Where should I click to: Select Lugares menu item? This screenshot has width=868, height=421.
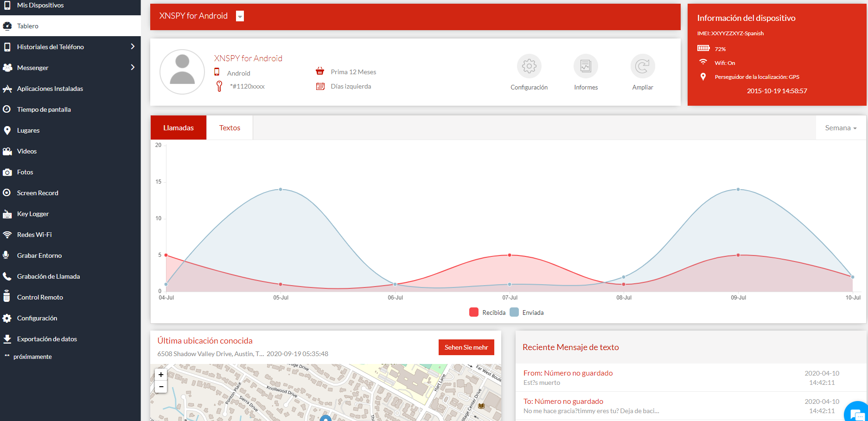click(x=70, y=130)
